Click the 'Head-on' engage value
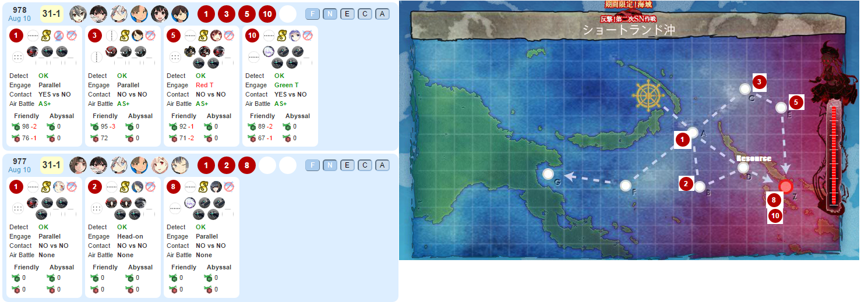The height and width of the screenshot is (302, 868). (130, 236)
